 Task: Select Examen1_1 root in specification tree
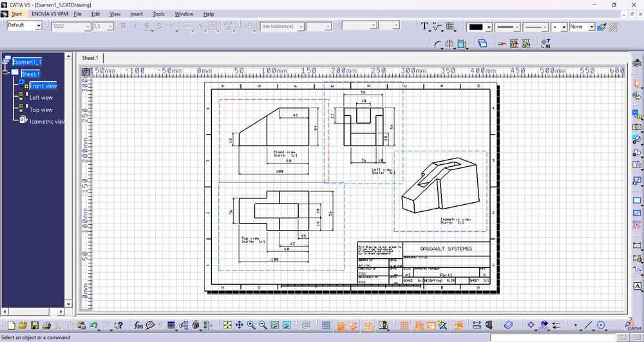pos(27,62)
